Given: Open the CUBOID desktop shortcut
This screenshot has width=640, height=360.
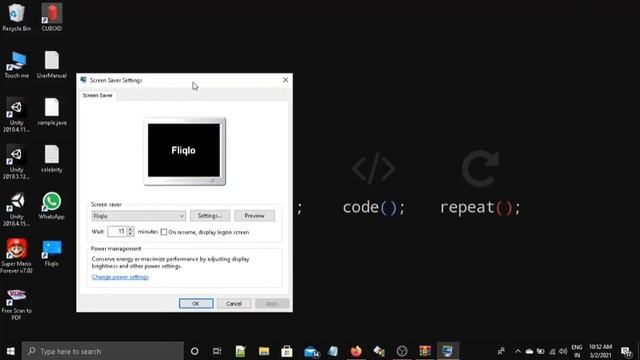Looking at the screenshot, I should point(51,17).
